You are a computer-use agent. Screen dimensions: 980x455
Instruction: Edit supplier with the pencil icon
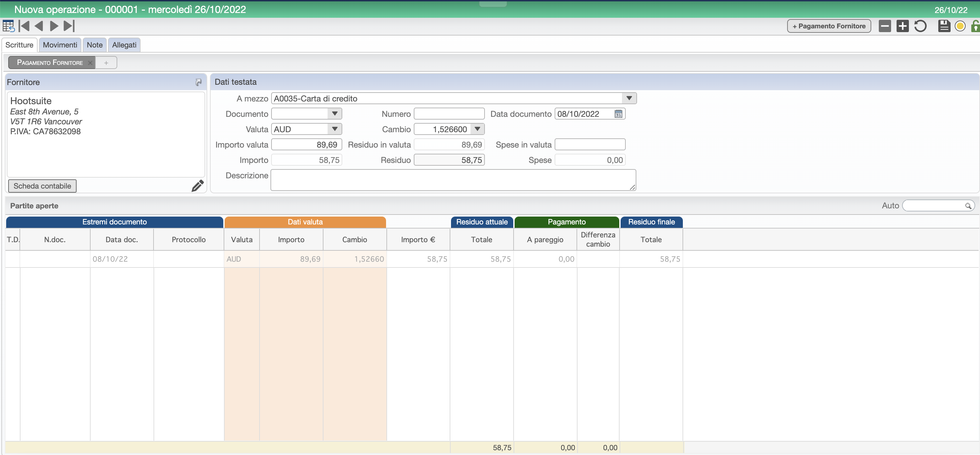[197, 186]
